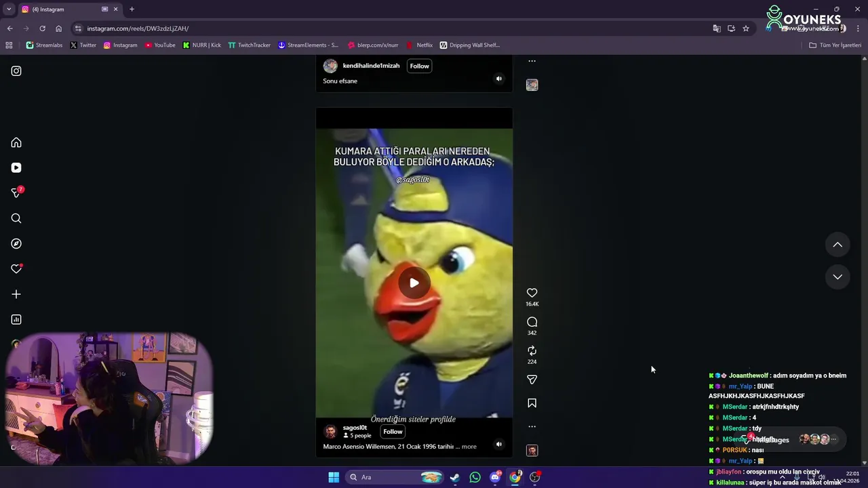868x488 pixels.
Task: Create a new post with the plus icon
Action: click(16, 294)
